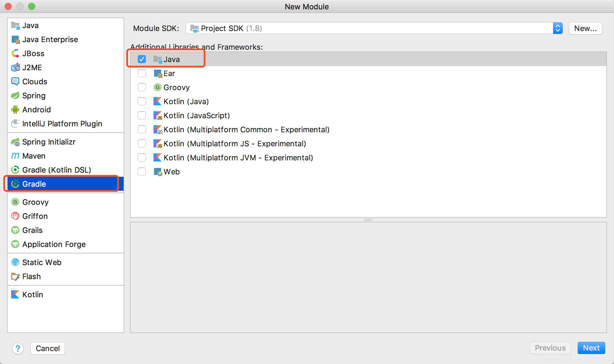Check the Kotlin (Java) checkbox
The height and width of the screenshot is (364, 614).
pos(142,101)
